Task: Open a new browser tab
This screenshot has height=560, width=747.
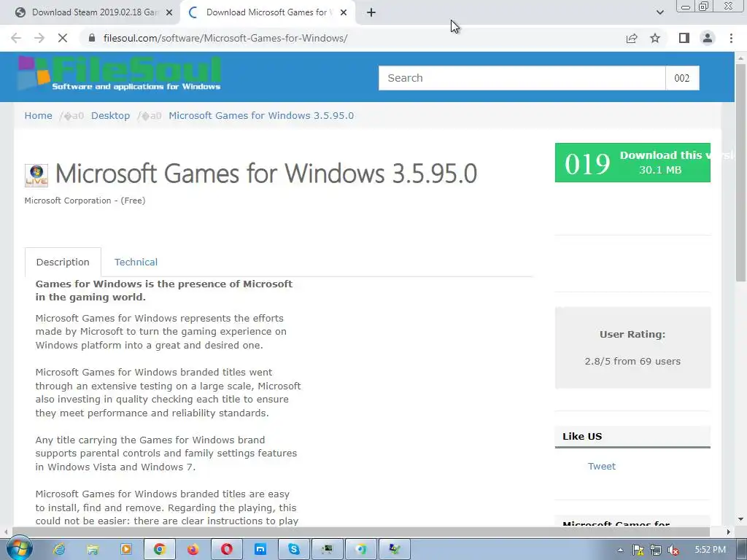Action: point(371,13)
